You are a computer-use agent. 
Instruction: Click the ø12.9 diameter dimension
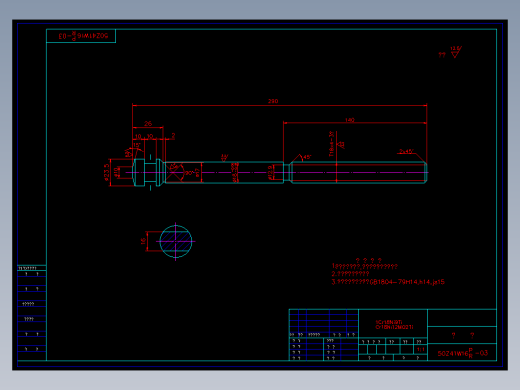(x=270, y=173)
